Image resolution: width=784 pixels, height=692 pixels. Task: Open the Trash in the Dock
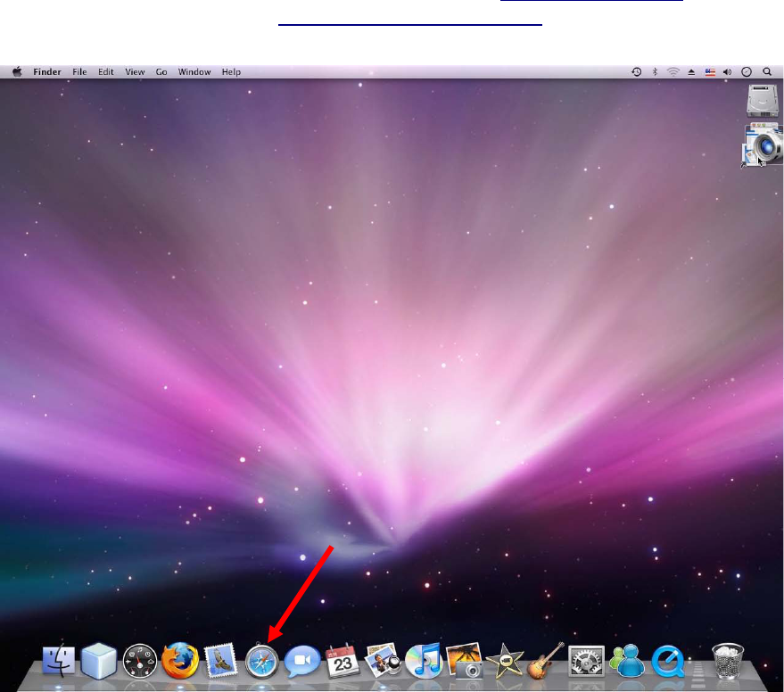point(728,661)
